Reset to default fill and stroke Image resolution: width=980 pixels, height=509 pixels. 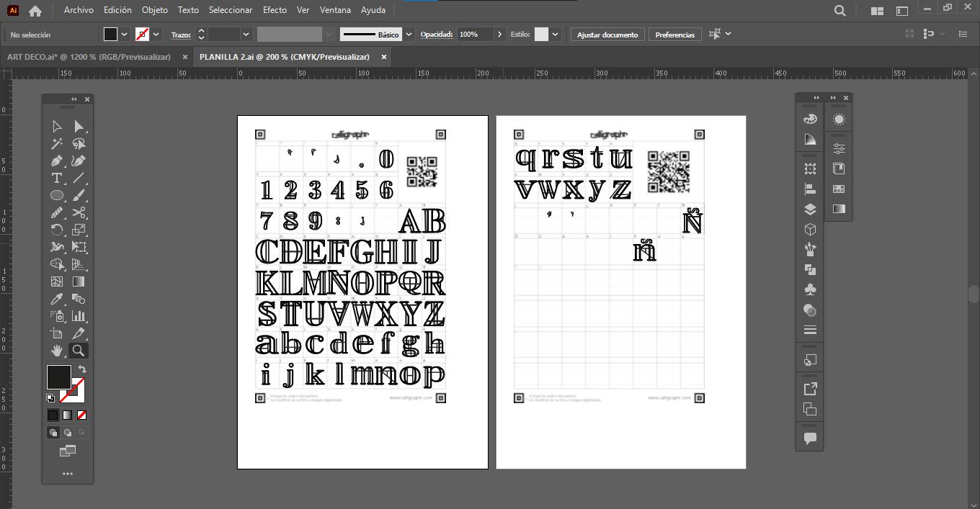pyautogui.click(x=50, y=397)
